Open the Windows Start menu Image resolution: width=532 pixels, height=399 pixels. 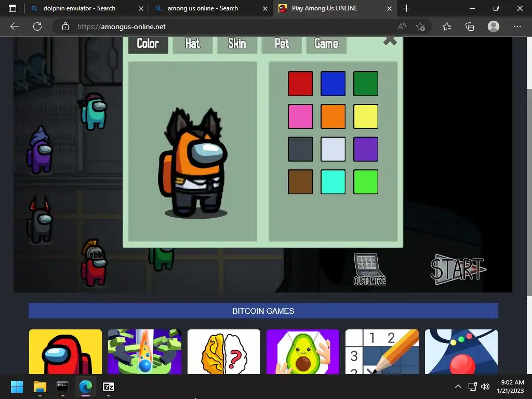[17, 387]
